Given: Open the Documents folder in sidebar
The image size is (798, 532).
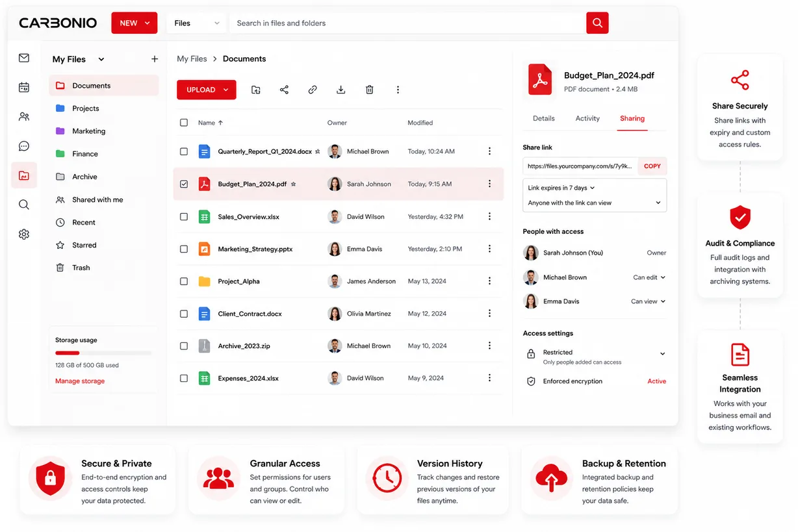Looking at the screenshot, I should tap(104, 86).
